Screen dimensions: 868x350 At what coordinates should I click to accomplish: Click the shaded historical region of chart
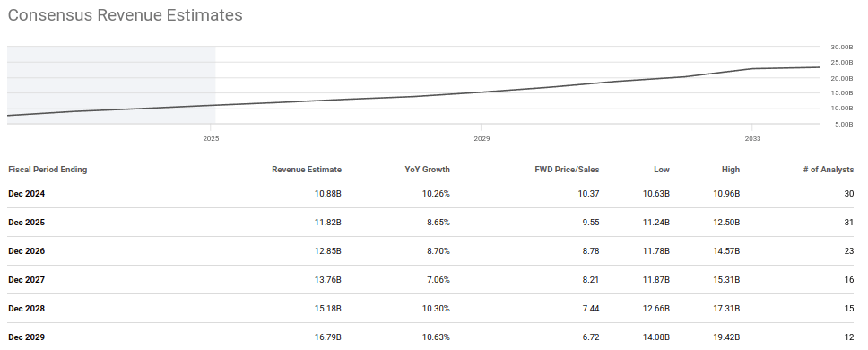[111, 84]
